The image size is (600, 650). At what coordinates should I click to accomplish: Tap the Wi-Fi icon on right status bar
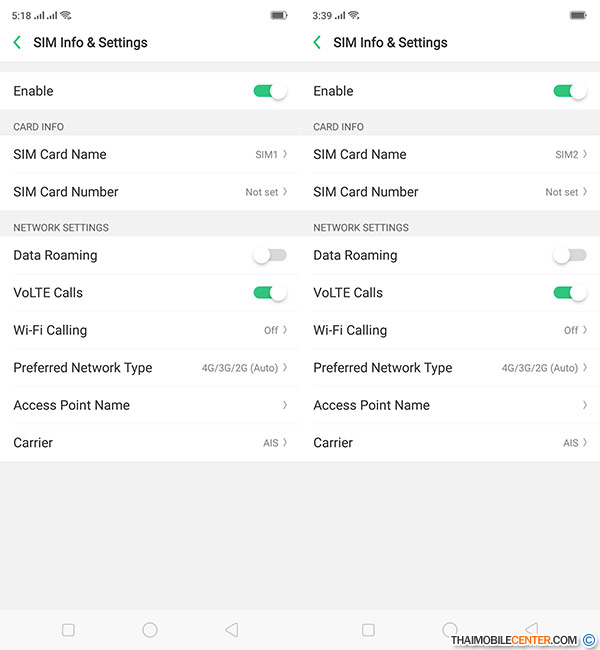[x=354, y=15]
